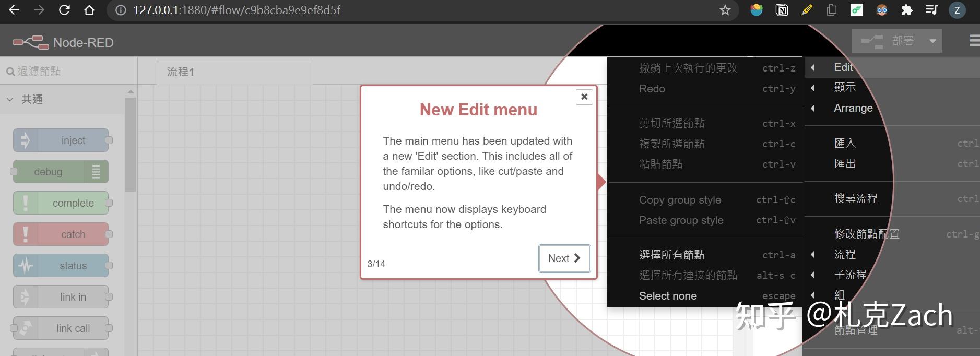This screenshot has width=980, height=356.
Task: Click Paste group style menu entry
Action: 705,220
